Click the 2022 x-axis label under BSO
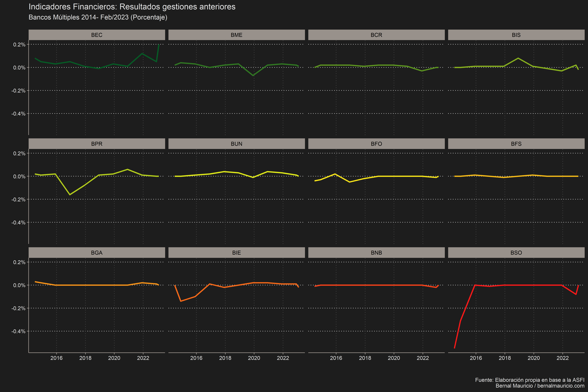The image size is (588, 392). pyautogui.click(x=563, y=358)
